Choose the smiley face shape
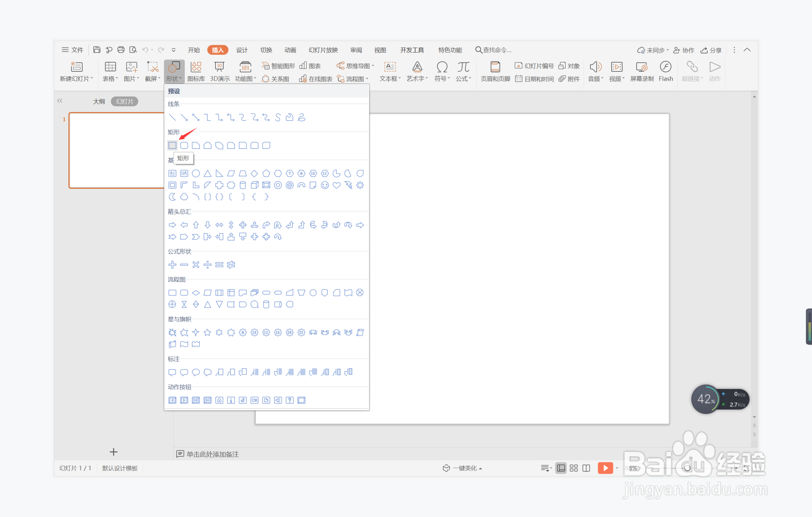This screenshot has width=812, height=517. click(325, 185)
